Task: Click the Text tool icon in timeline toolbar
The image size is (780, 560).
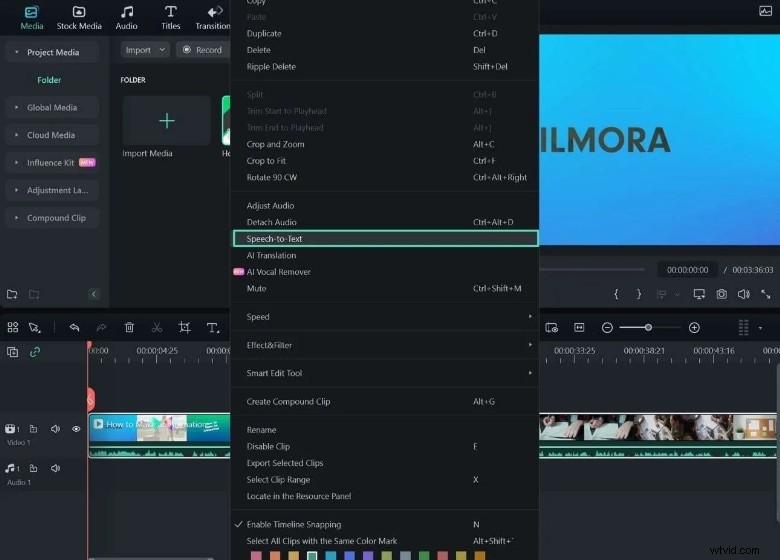Action: (x=212, y=328)
